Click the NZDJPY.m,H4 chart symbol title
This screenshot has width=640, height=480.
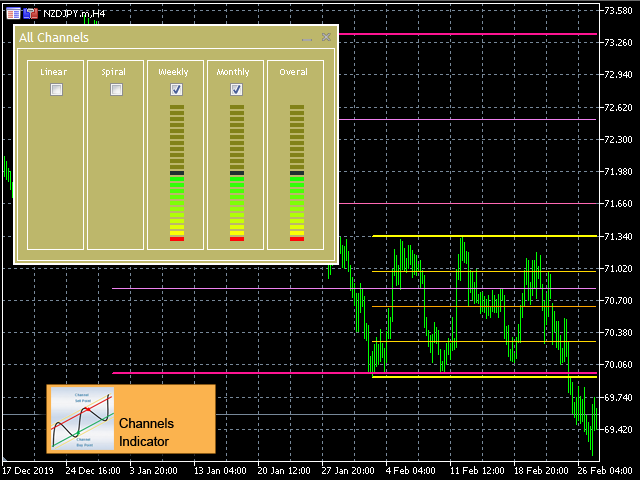(x=73, y=13)
